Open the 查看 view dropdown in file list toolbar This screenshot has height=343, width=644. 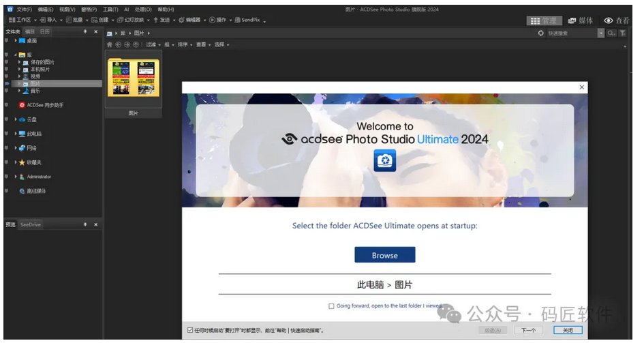coord(203,44)
